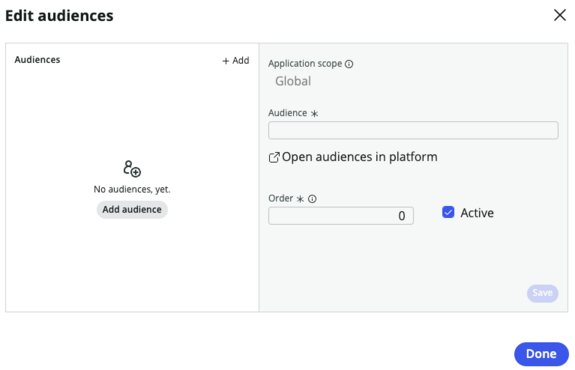Click the Global application scope value
The height and width of the screenshot is (370, 575).
pyautogui.click(x=293, y=81)
